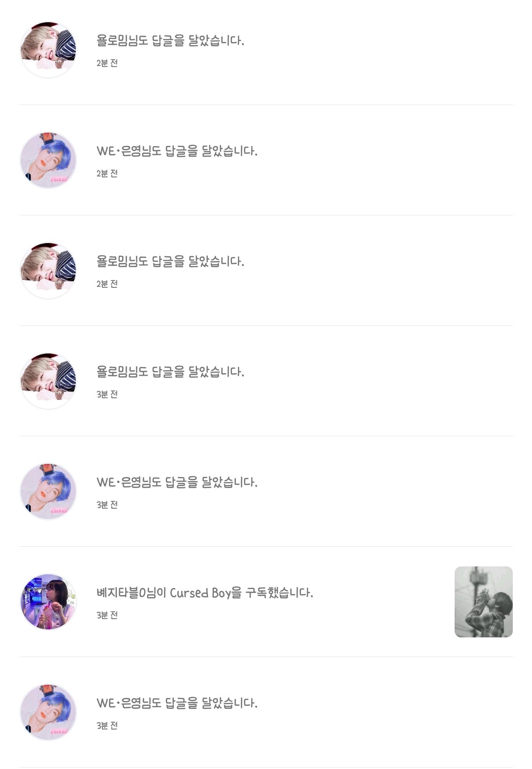Open the fifth notification's WE·은영 reply text

pyautogui.click(x=177, y=482)
